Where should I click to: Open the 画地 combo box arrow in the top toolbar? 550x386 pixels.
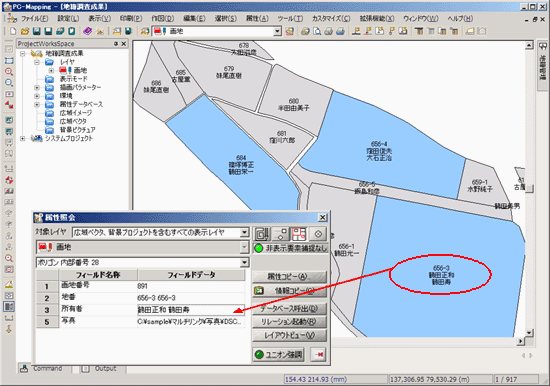[x=277, y=31]
